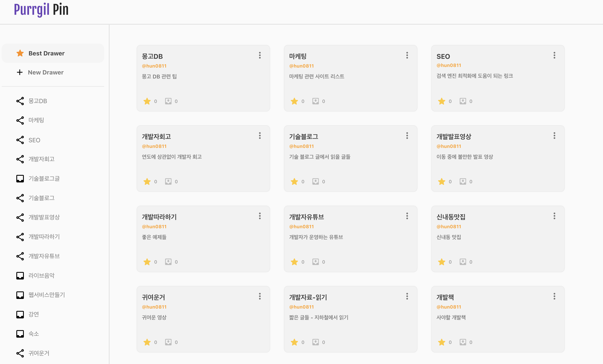Click the plus icon for New Drawer

coord(20,72)
